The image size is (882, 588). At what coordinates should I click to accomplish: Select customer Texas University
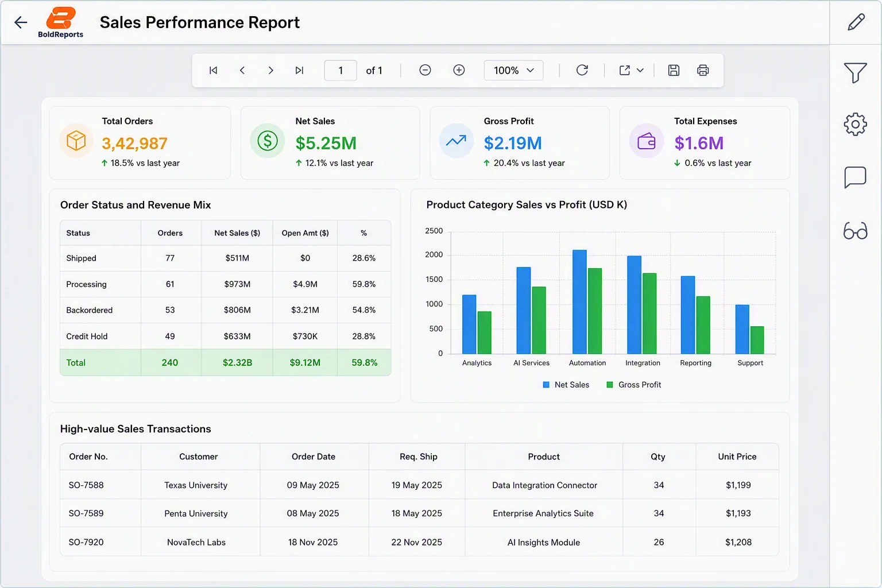(196, 485)
